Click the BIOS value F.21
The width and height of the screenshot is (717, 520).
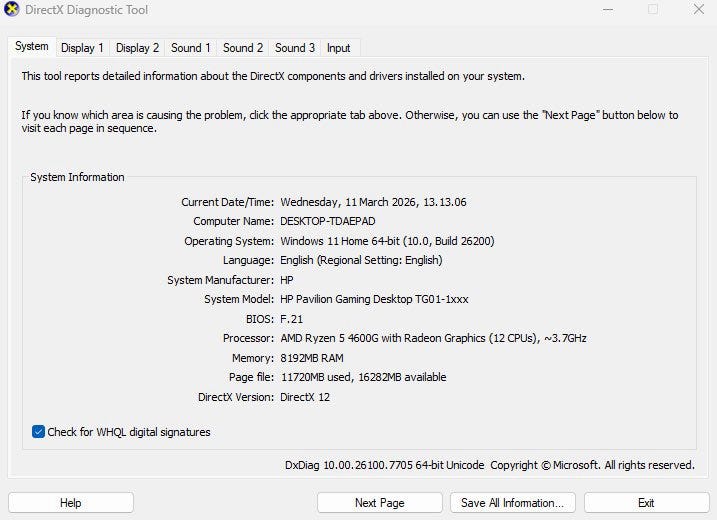pos(292,319)
